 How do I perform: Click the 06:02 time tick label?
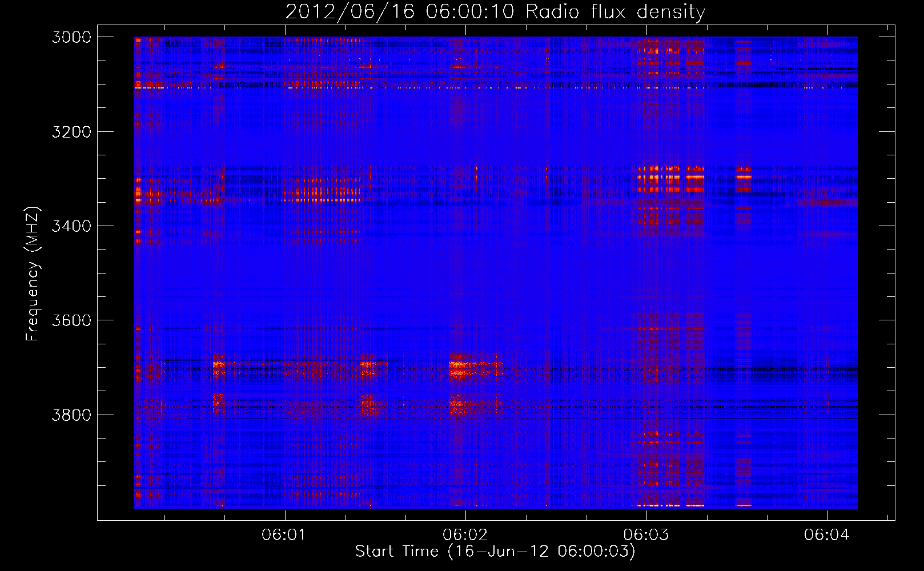465,535
